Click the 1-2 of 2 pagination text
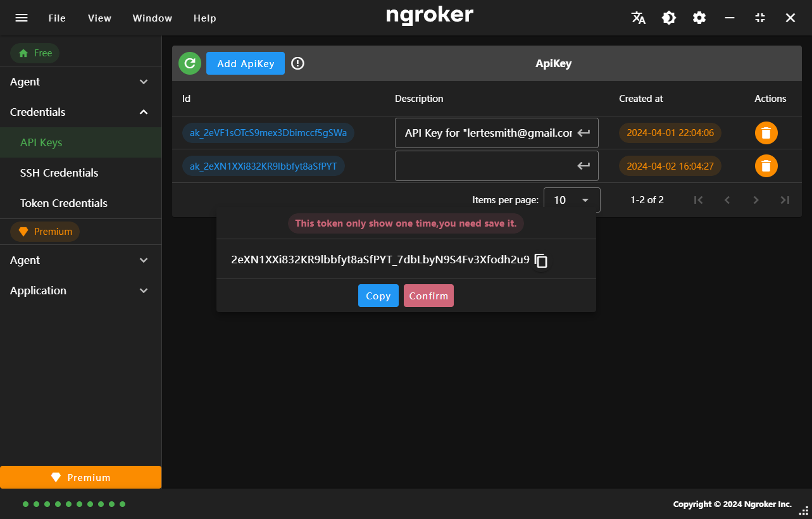The image size is (812, 519). click(647, 200)
